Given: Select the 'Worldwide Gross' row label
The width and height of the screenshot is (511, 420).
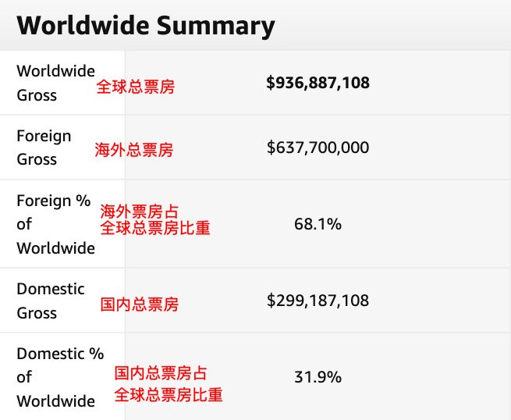Looking at the screenshot, I should click(55, 83).
